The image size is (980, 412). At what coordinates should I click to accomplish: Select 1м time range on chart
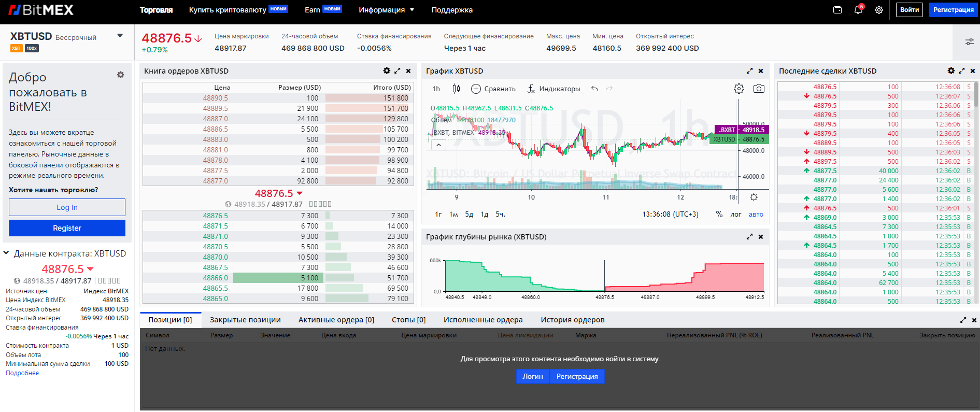pos(453,214)
